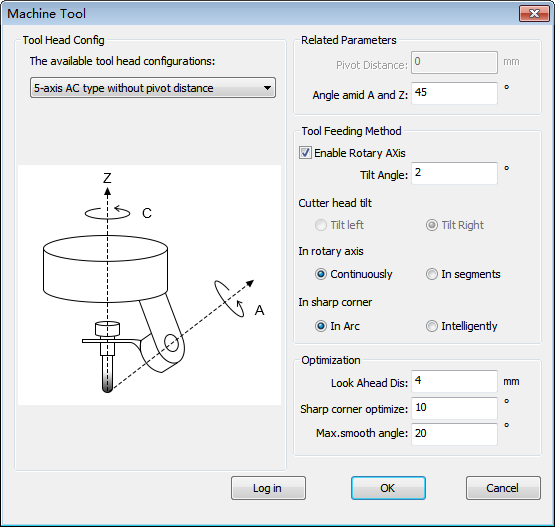Viewport: 555px width, 527px height.
Task: Click the Tilt Angle input field
Action: pos(454,173)
